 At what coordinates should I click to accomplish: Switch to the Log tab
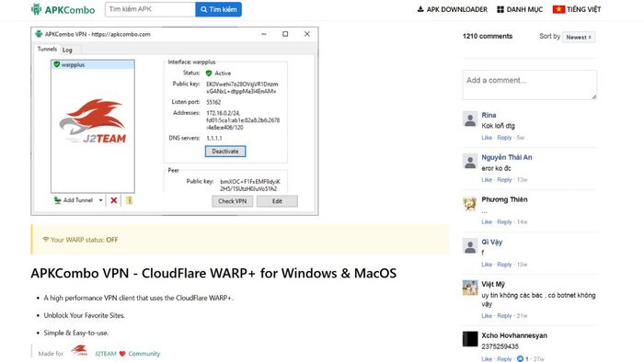pyautogui.click(x=67, y=50)
